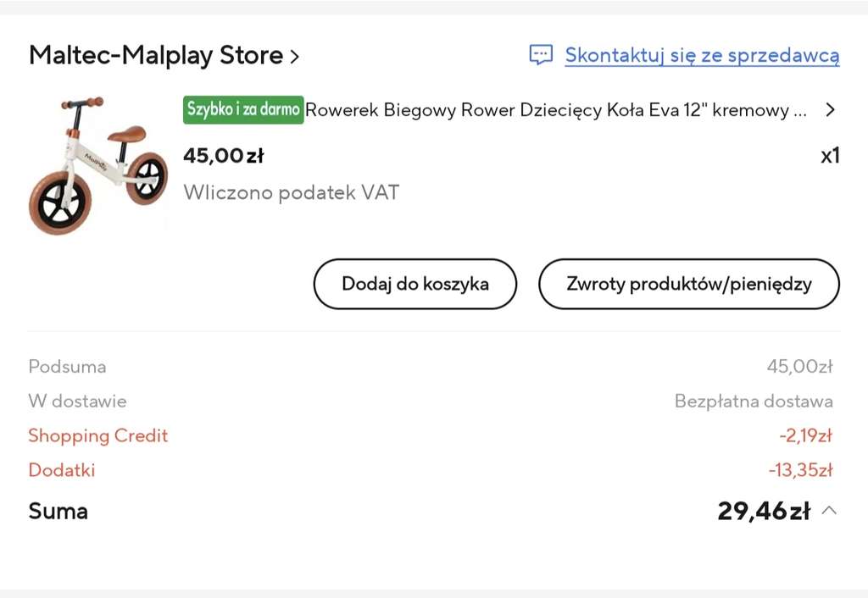
Task: Click the green Szybko i za darmo badge
Action: [x=243, y=109]
